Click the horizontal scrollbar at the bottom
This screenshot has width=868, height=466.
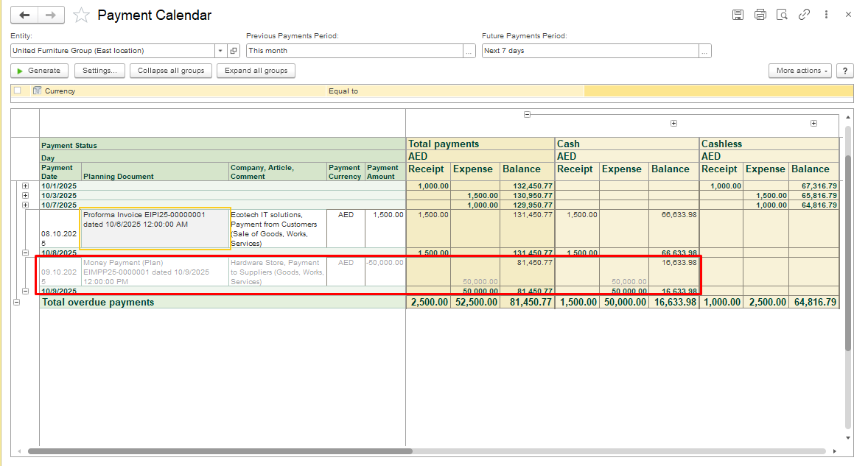(x=221, y=451)
